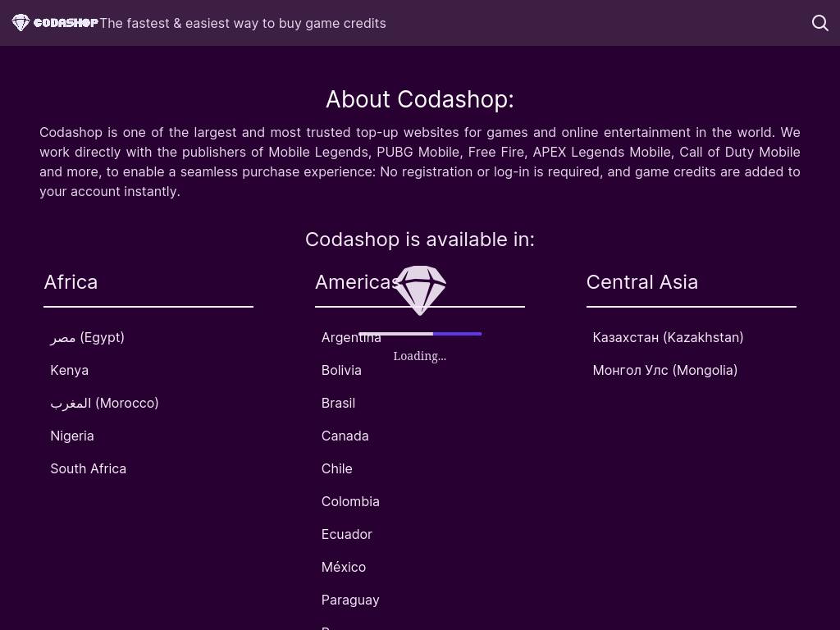Select Canada from Americas list
This screenshot has width=840, height=630.
pyautogui.click(x=345, y=436)
